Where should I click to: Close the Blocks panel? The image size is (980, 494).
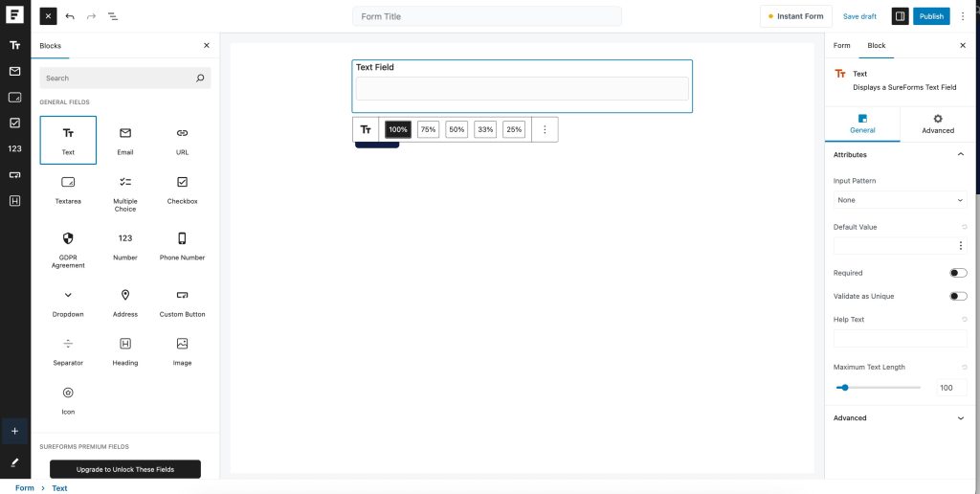pos(207,46)
